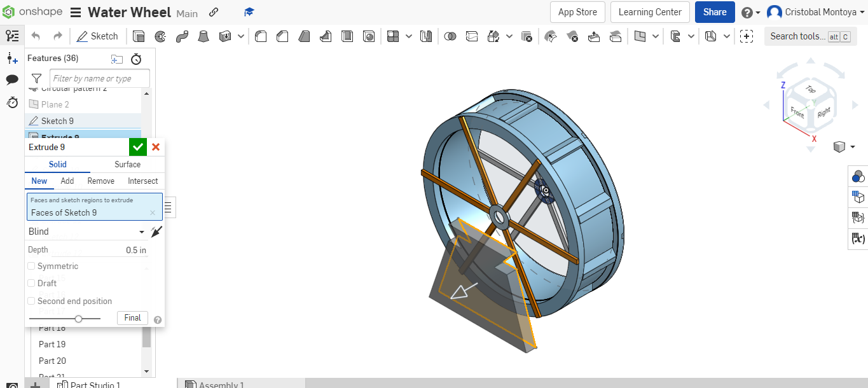Select the Loft tool
Screen dimensions: 868x388
[x=203, y=36]
